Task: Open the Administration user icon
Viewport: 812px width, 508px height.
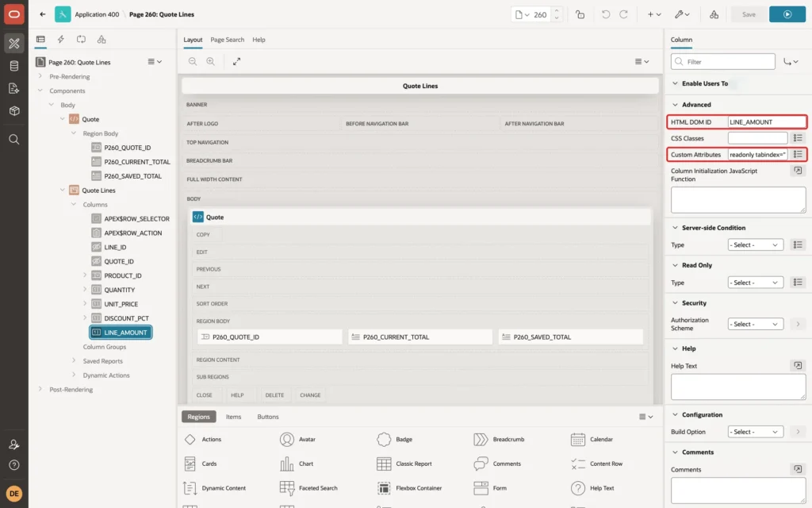Action: coord(14,444)
